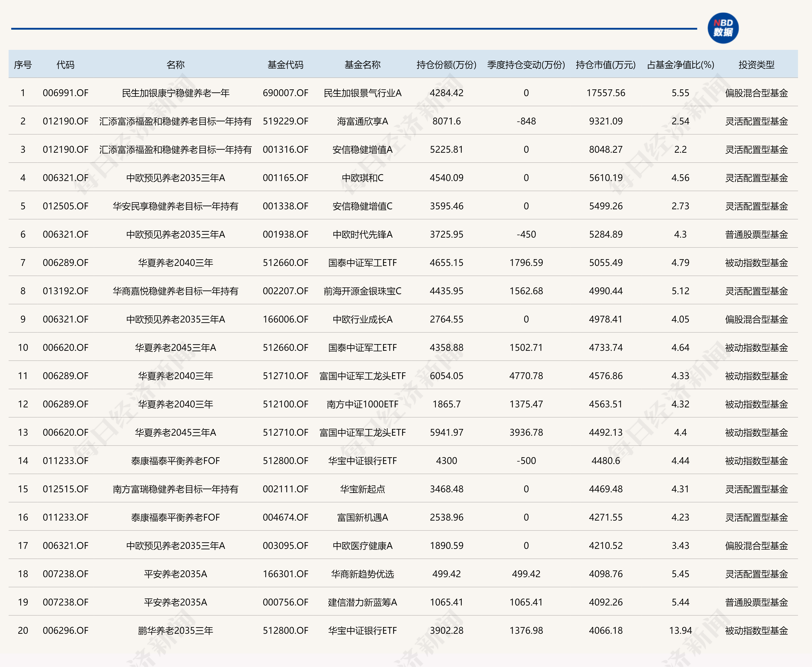Click the 中欧行业成长A fund name
812x667 pixels.
coord(362,319)
